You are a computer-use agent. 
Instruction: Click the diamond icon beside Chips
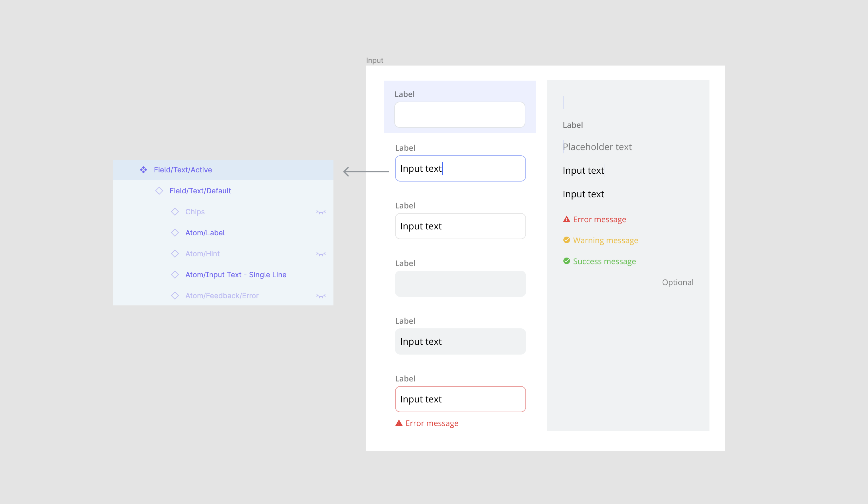[x=175, y=211]
